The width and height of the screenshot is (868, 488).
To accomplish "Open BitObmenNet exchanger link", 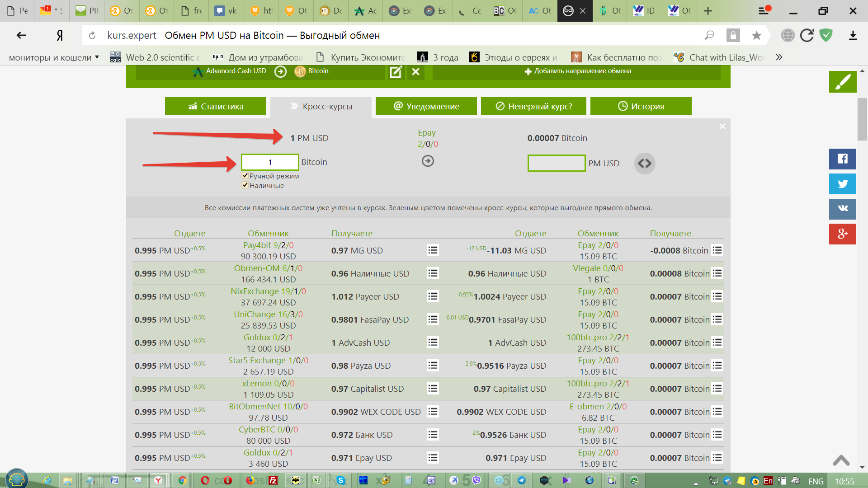I will (255, 406).
